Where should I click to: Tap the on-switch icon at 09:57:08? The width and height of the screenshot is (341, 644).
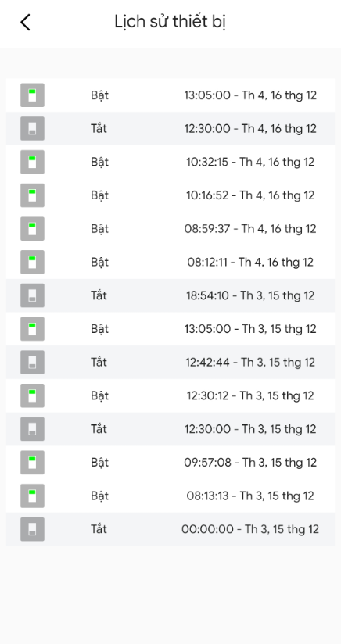[x=32, y=463]
